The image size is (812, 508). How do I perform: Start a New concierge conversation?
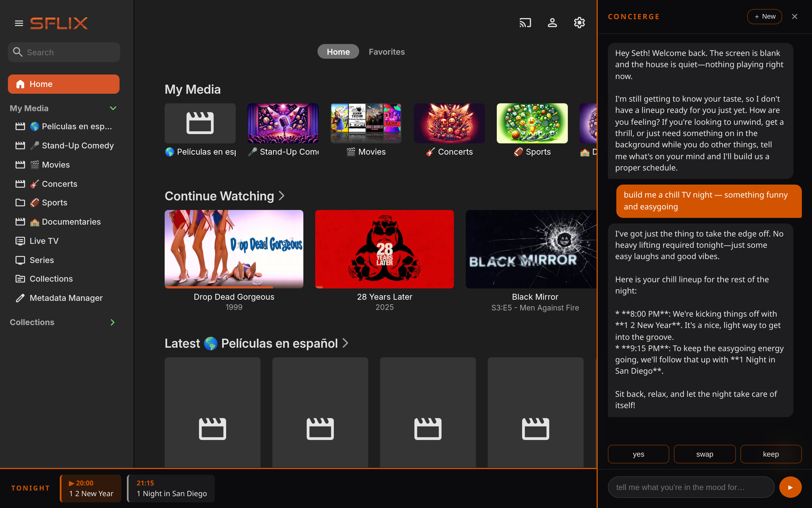(764, 16)
